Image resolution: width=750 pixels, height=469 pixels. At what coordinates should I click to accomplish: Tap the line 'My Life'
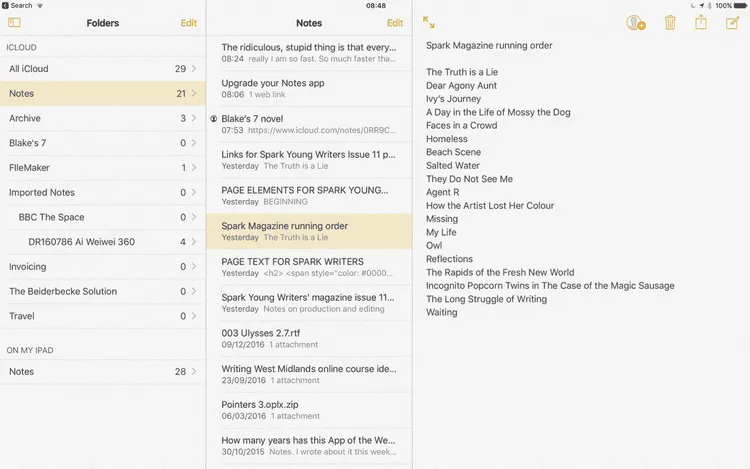point(441,232)
